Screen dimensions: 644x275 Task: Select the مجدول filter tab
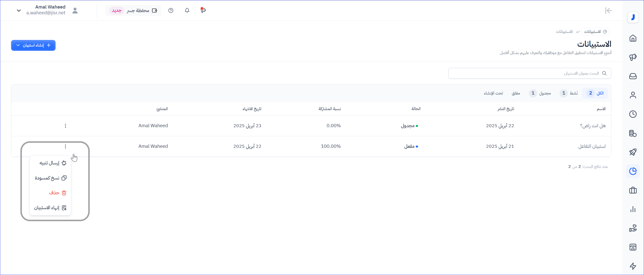tap(540, 93)
